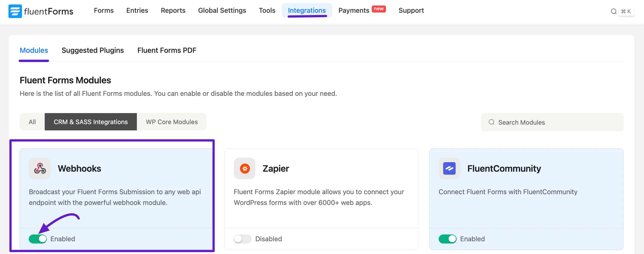644x254 pixels.
Task: Filter modules by All
Action: pyautogui.click(x=32, y=122)
